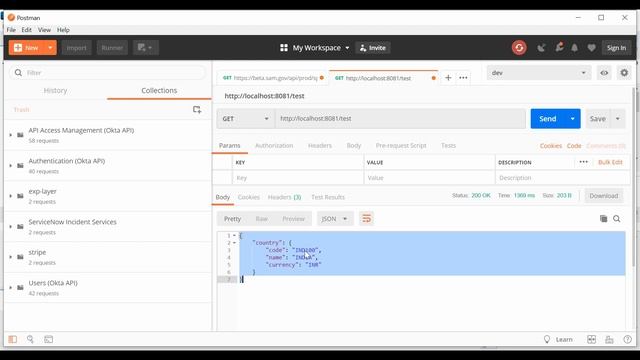
Task: Open the Pre-request Script tab
Action: pos(401,145)
